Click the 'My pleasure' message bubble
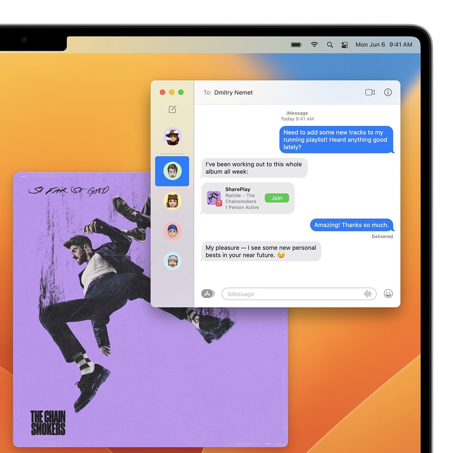476x453 pixels. click(261, 251)
